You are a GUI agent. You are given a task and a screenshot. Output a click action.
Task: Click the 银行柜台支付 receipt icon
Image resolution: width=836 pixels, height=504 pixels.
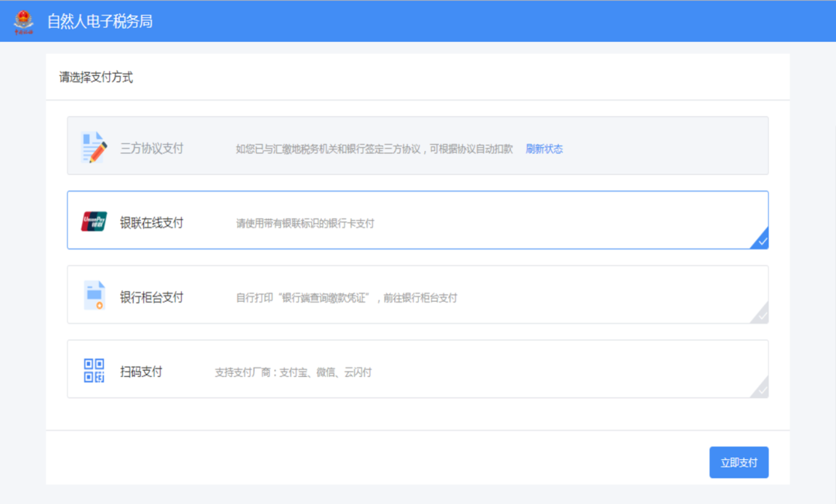point(94,295)
